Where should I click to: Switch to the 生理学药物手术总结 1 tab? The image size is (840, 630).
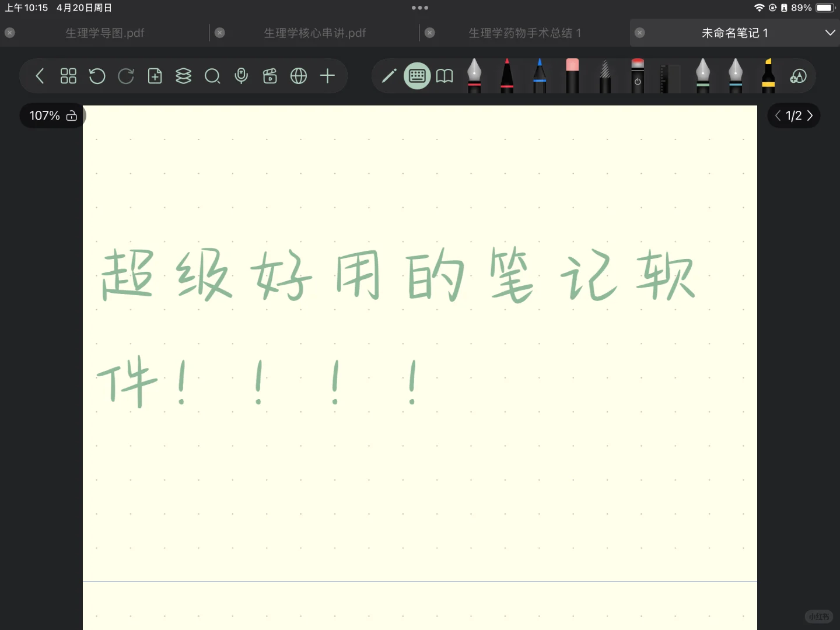click(x=525, y=33)
